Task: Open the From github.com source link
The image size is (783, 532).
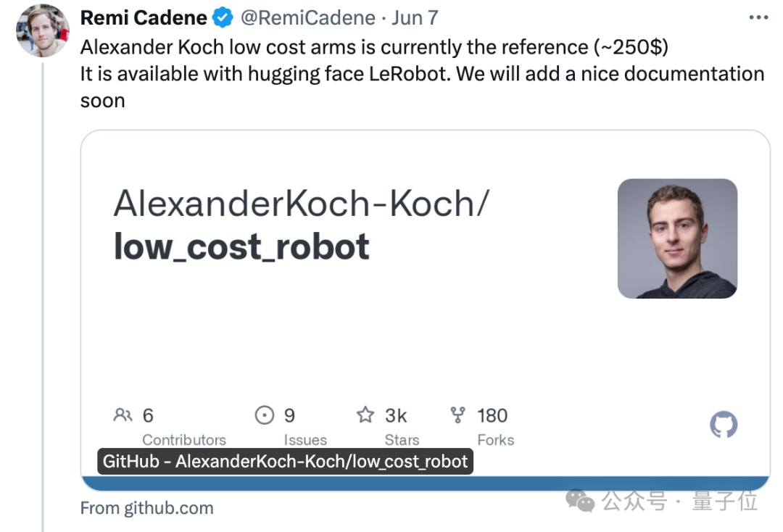Action: (x=146, y=508)
